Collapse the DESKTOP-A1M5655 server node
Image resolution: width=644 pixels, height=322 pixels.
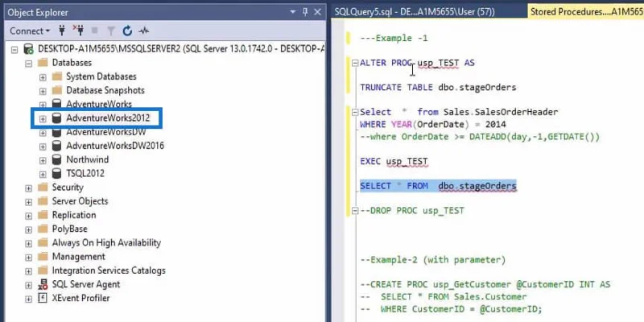coord(14,49)
